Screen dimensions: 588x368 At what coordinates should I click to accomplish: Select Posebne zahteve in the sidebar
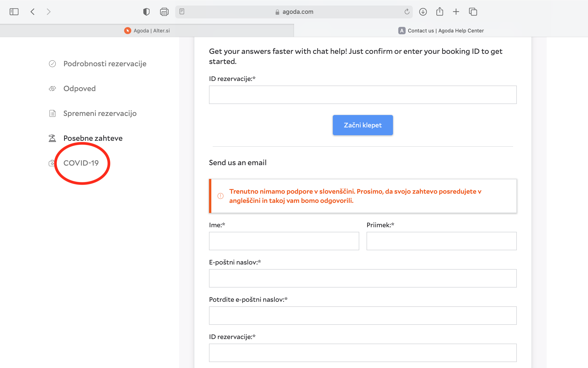click(93, 138)
